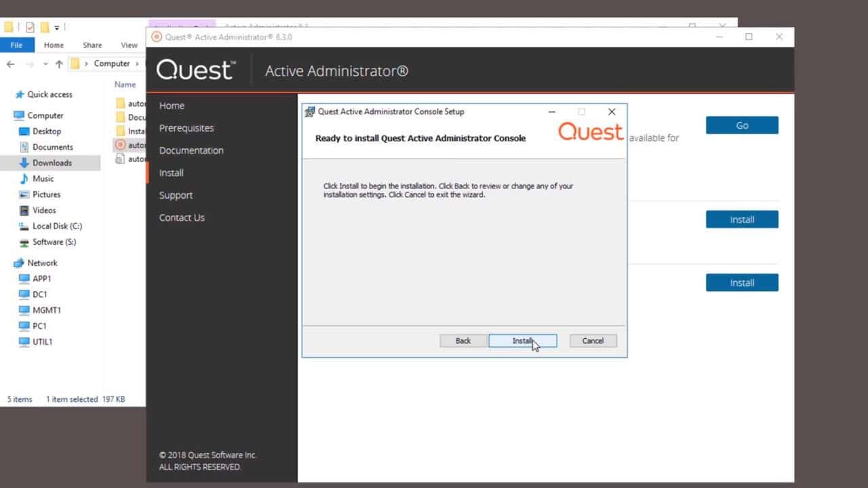This screenshot has width=868, height=488.
Task: Select DC1 computer under Network
Action: (40, 294)
